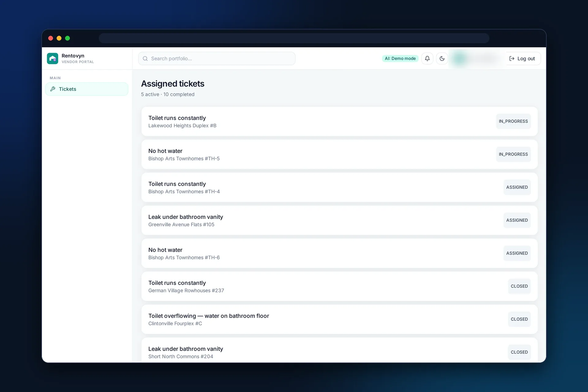The height and width of the screenshot is (392, 588).
Task: Click IN_PROGRESS badge on Lakewood Heights ticket
Action: (x=513, y=121)
